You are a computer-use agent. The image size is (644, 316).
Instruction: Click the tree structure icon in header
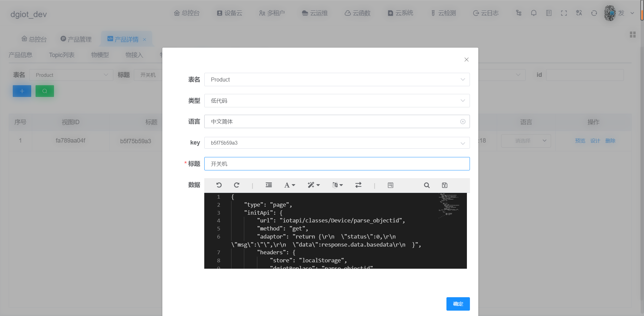tap(519, 13)
